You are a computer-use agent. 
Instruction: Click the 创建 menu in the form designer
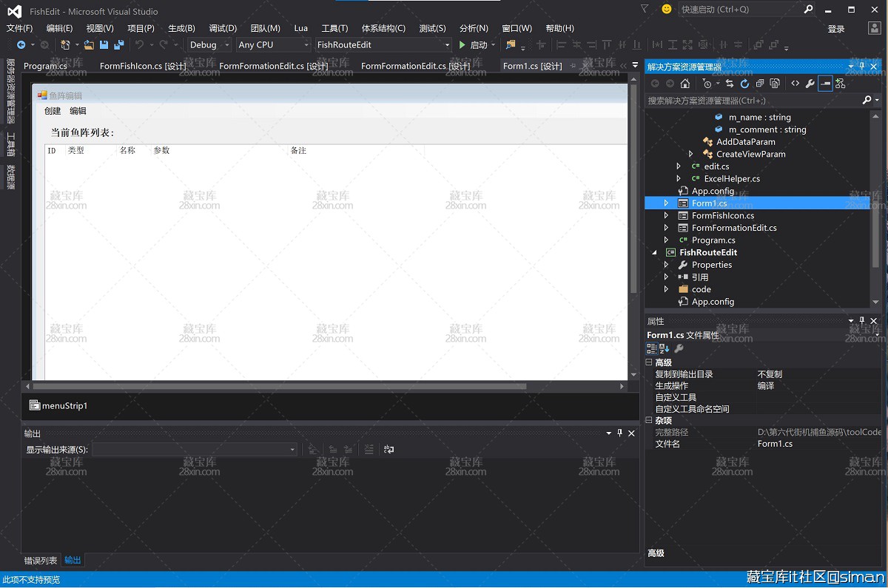click(53, 111)
